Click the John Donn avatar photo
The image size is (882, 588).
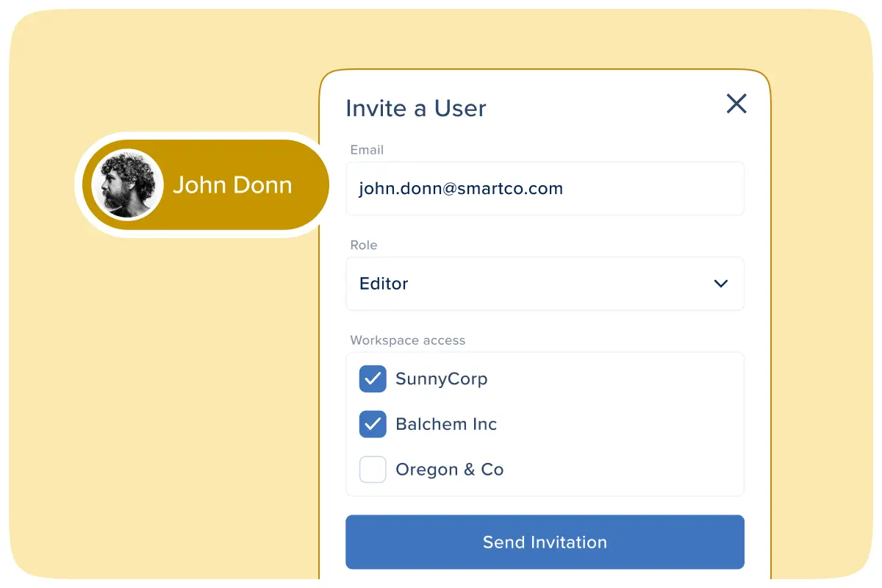(127, 184)
